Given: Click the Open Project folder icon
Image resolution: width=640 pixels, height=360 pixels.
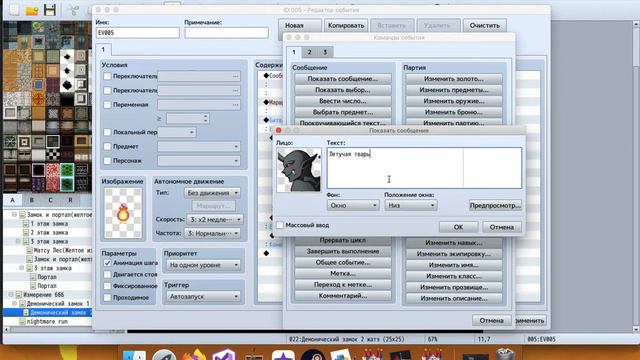Looking at the screenshot, I should [32, 10].
